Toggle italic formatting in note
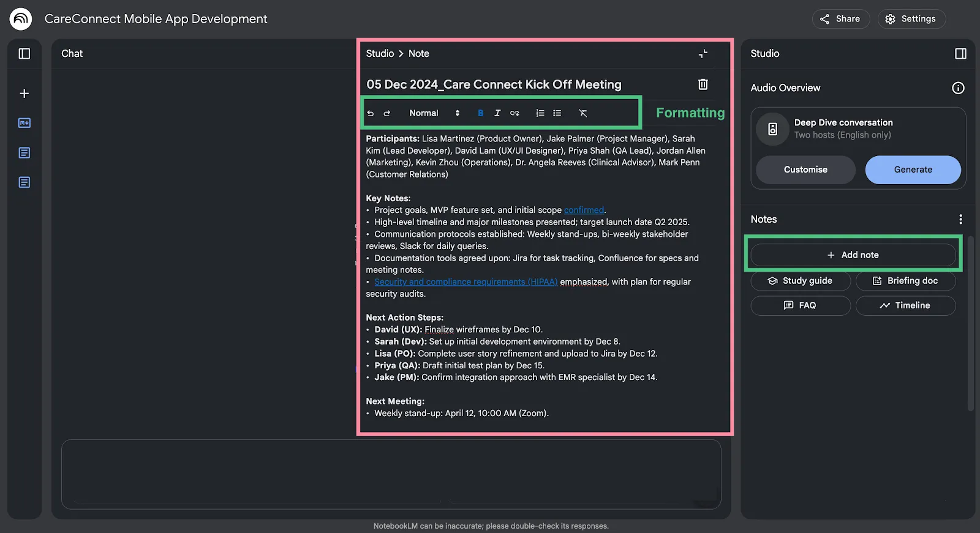The height and width of the screenshot is (533, 980). point(497,113)
